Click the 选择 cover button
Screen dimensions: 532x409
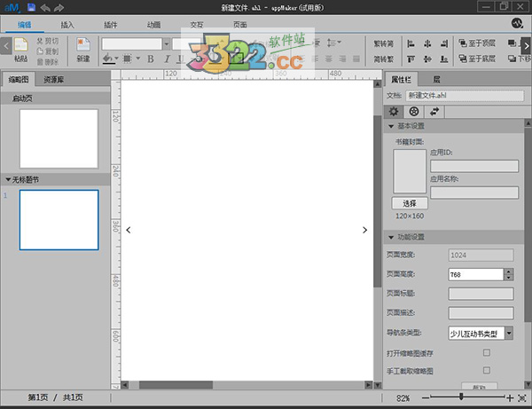409,203
